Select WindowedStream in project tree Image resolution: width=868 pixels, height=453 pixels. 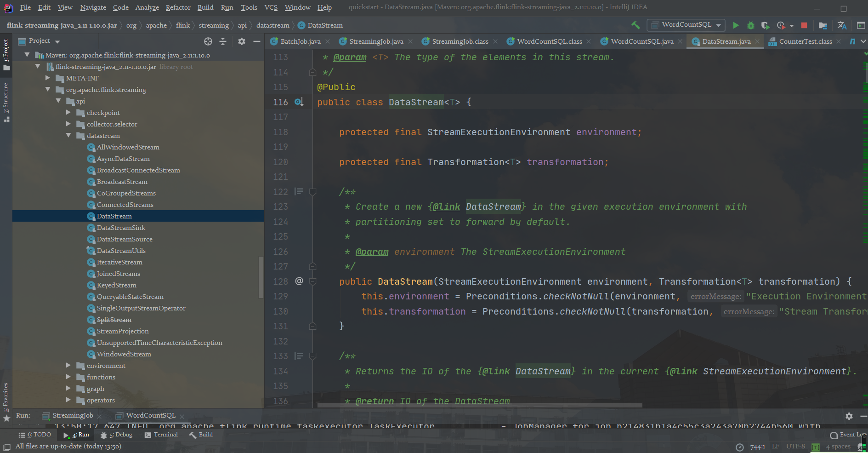[x=124, y=354]
